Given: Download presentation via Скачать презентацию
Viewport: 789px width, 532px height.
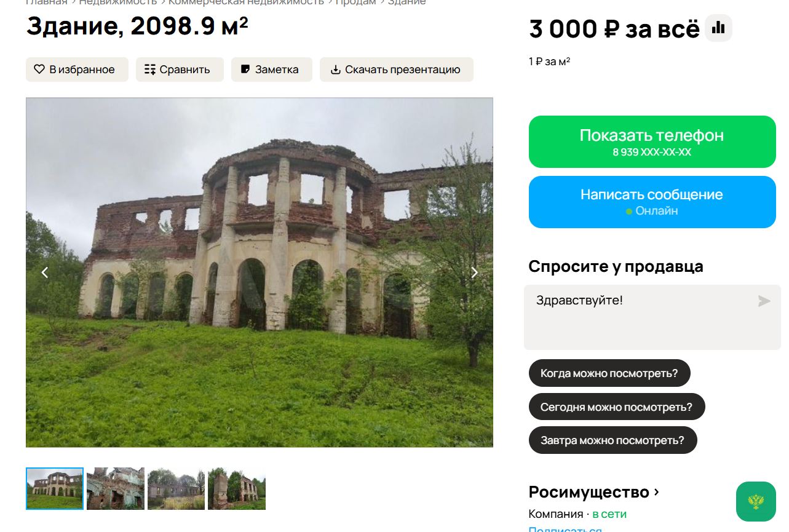Looking at the screenshot, I should tap(397, 69).
